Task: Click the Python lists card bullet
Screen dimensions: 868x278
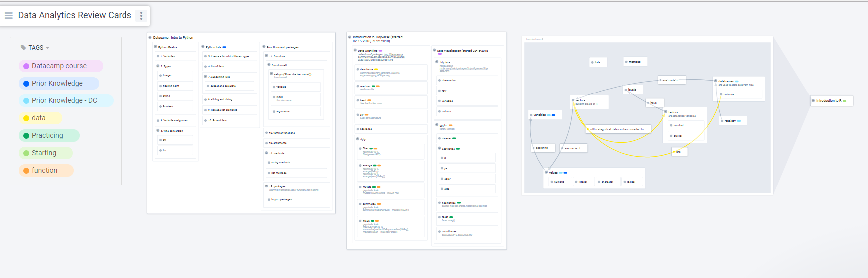Action: click(x=203, y=47)
